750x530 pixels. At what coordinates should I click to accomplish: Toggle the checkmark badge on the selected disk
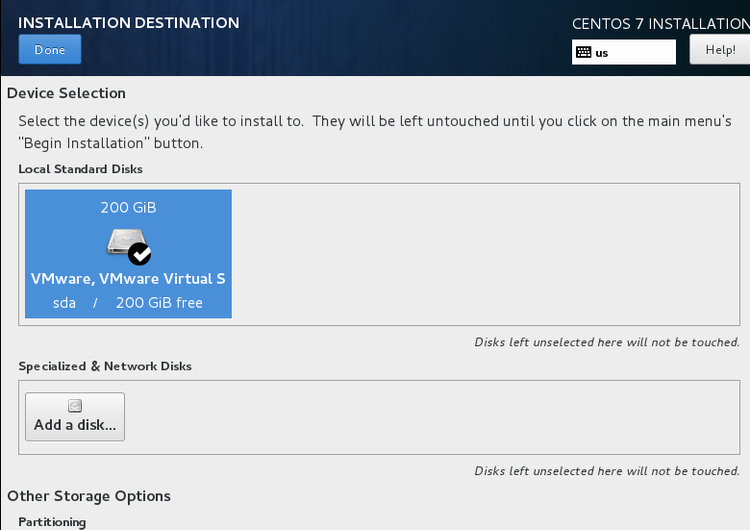140,253
